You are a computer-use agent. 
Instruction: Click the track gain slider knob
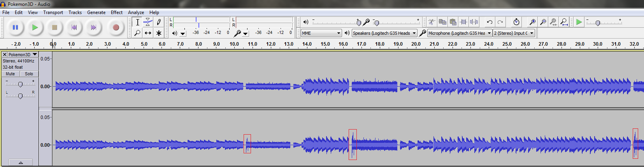pos(20,84)
